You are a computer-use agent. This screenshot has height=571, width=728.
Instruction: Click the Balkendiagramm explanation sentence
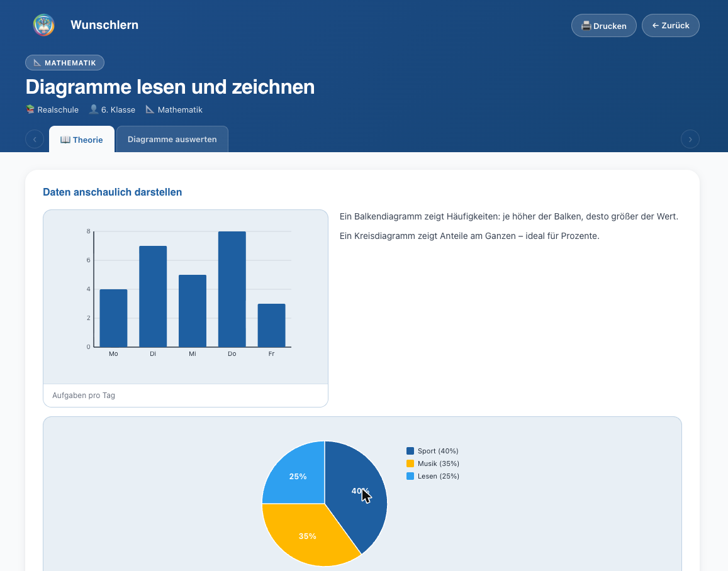[x=509, y=216]
